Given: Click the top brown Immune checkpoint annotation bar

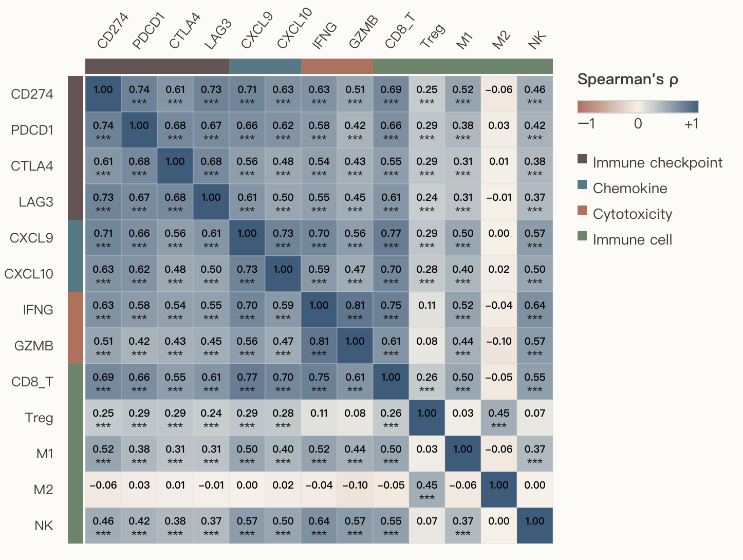Looking at the screenshot, I should coord(157,66).
